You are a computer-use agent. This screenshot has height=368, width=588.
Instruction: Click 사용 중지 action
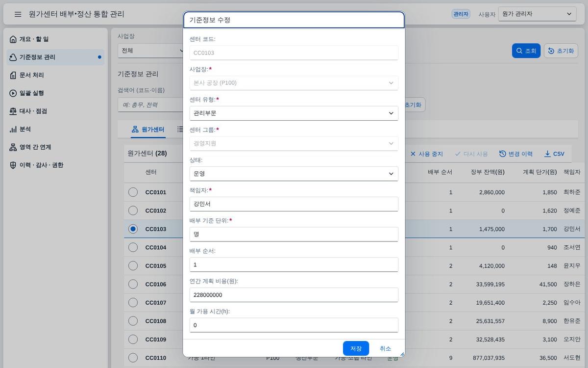(426, 154)
